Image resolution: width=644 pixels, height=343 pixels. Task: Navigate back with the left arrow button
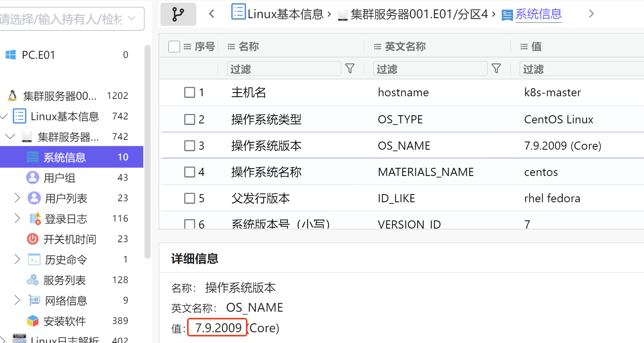211,14
